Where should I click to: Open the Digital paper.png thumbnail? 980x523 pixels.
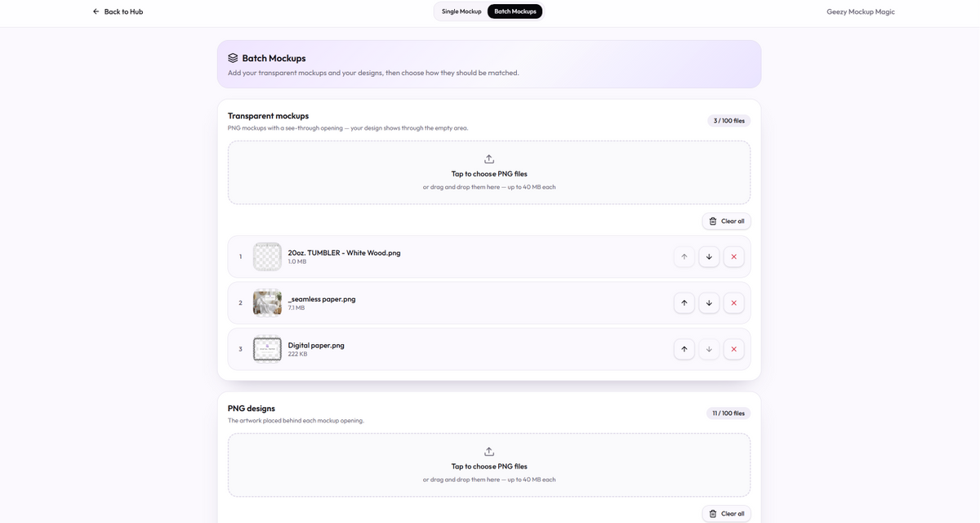pyautogui.click(x=267, y=349)
